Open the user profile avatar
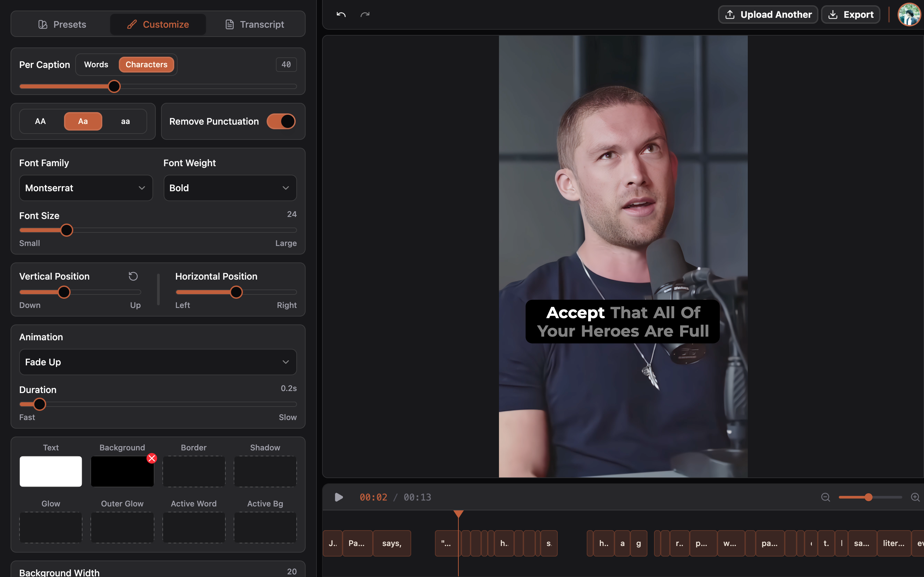This screenshot has height=577, width=924. 909,15
